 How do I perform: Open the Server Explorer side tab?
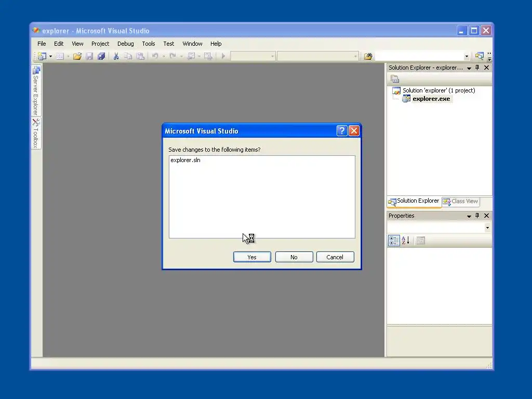coord(36,90)
